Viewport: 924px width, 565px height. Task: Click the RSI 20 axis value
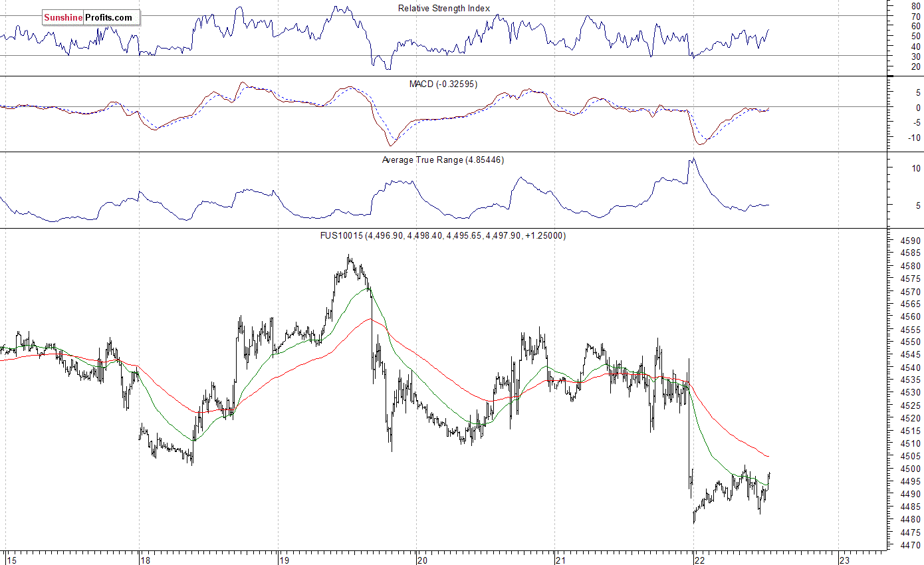click(915, 67)
